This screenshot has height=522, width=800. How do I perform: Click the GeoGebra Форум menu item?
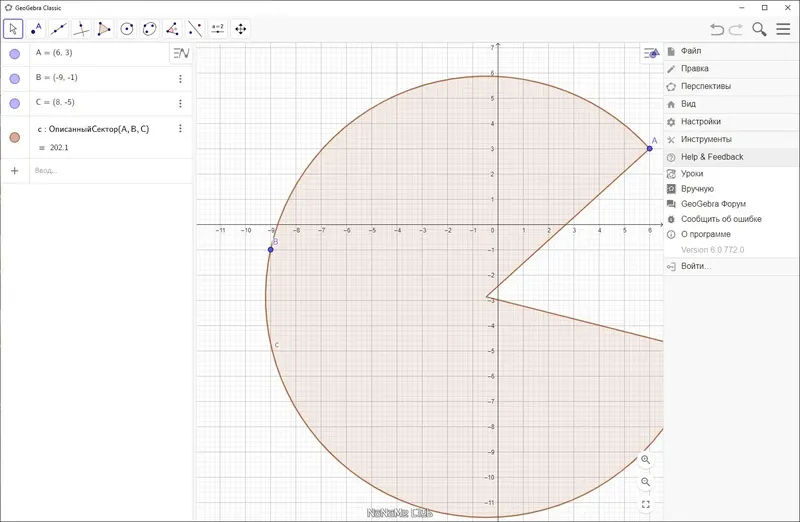click(713, 204)
